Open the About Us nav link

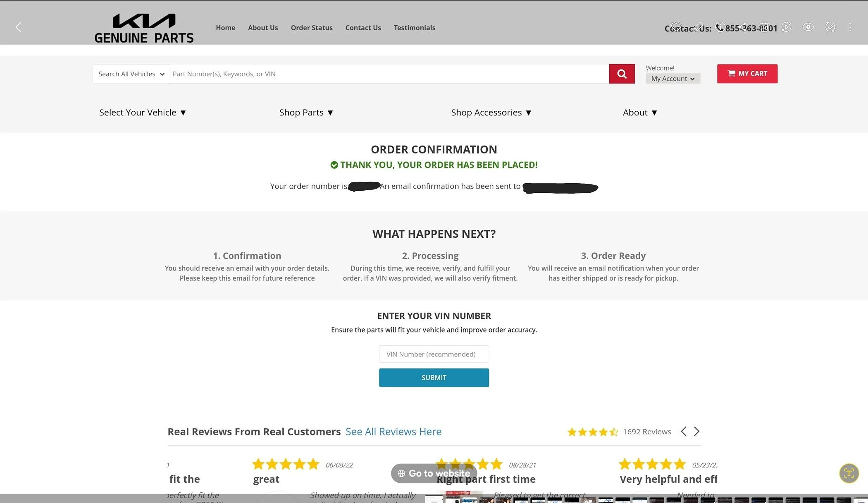point(263,28)
